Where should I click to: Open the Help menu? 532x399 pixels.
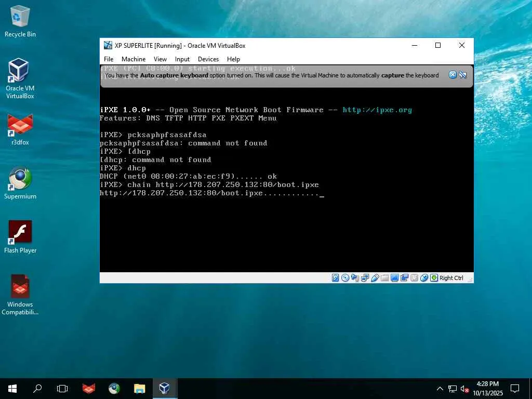point(233,59)
